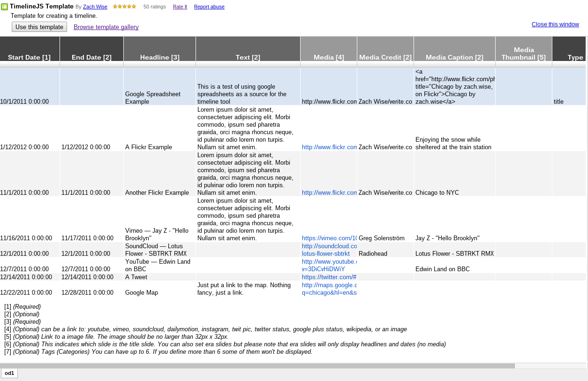Click the Enjoying the snow caption cell
Viewport: 588px width, 381px height.
(x=454, y=128)
